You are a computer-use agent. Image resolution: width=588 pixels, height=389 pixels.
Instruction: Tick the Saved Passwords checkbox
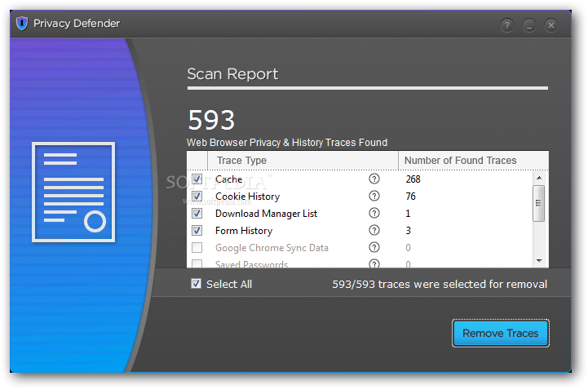click(x=197, y=263)
